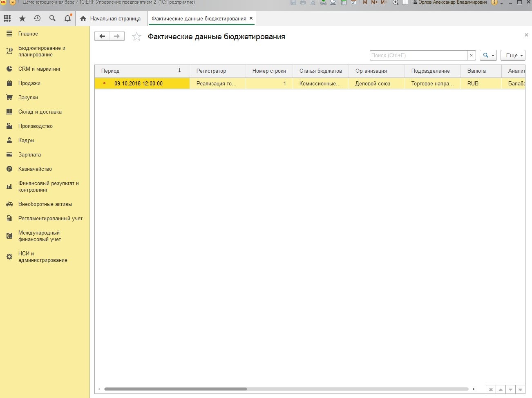Move one row down with the down arrow button
Viewport: 532px width, 398px height.
pyautogui.click(x=510, y=390)
